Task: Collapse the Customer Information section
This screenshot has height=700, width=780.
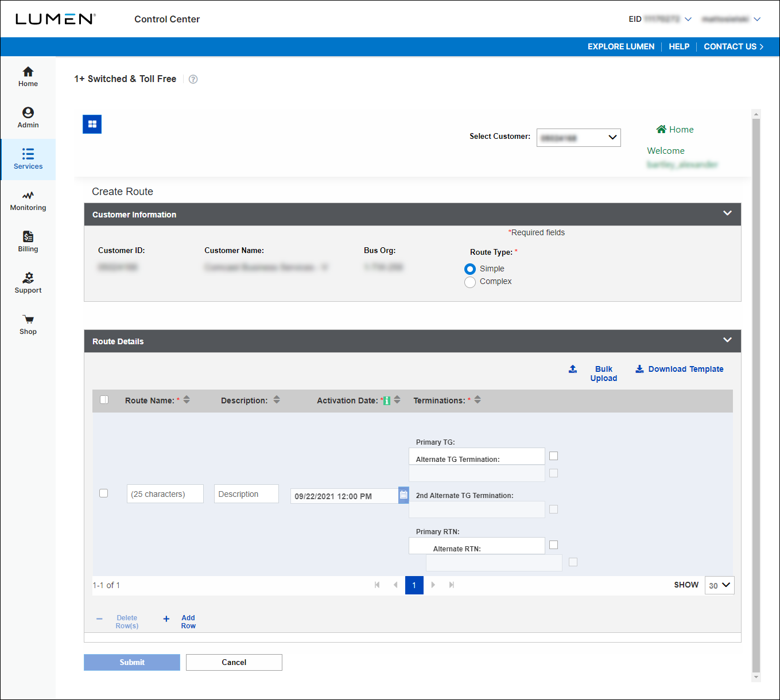Action: coord(727,213)
